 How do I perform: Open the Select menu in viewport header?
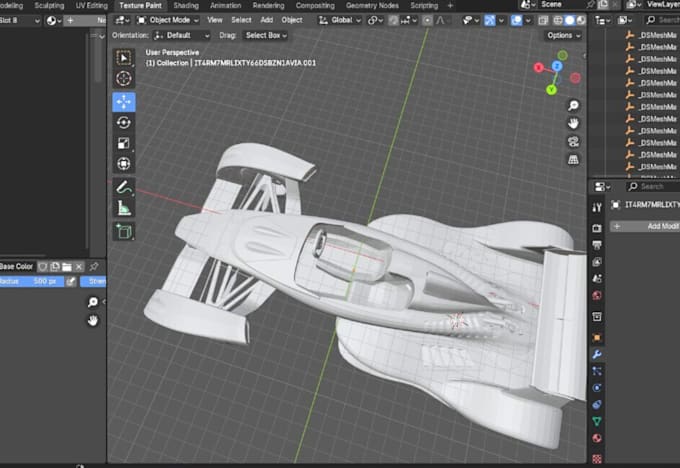[x=241, y=20]
